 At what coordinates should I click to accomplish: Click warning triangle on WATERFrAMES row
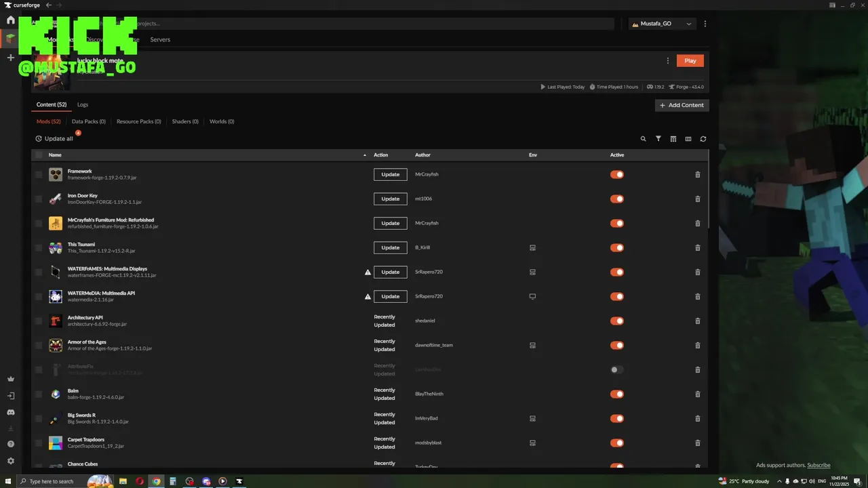(x=368, y=272)
